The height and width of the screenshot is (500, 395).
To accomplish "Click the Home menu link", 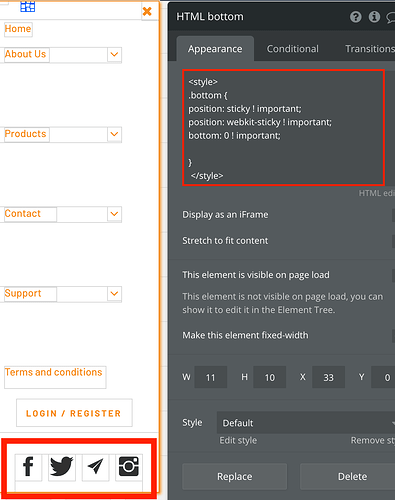I will [18, 29].
